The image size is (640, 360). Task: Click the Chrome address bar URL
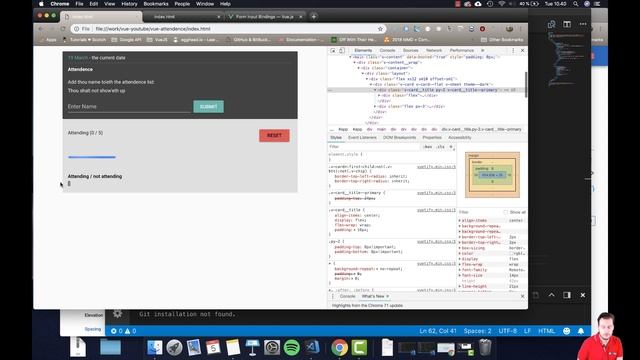(153, 29)
